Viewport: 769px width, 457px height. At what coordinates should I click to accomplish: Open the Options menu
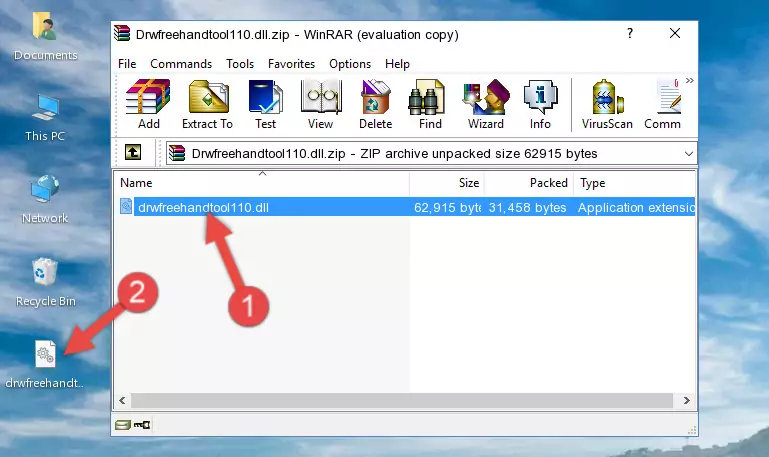[x=350, y=64]
